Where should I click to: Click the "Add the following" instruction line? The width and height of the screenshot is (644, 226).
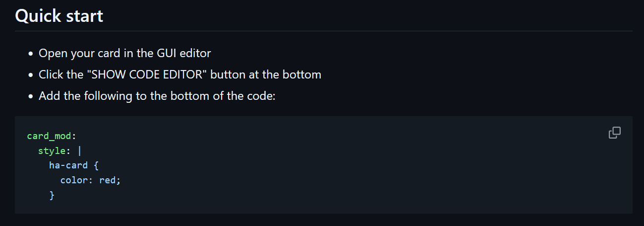[x=157, y=96]
